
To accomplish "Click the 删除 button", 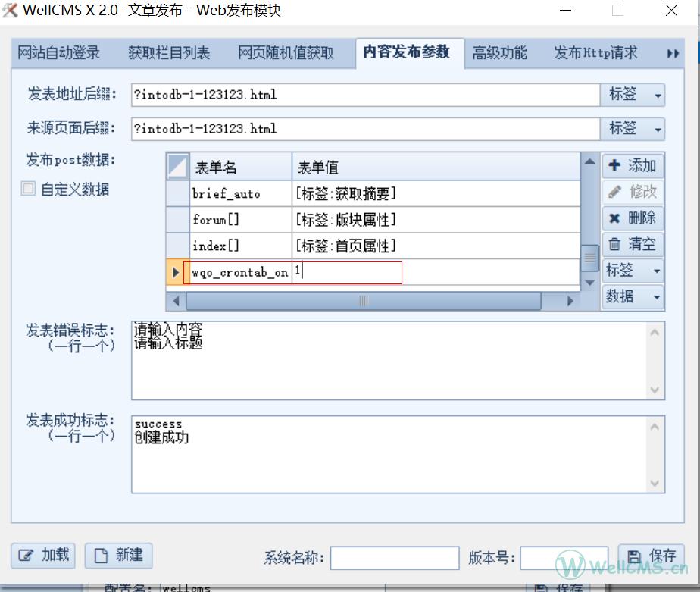I will (x=633, y=218).
